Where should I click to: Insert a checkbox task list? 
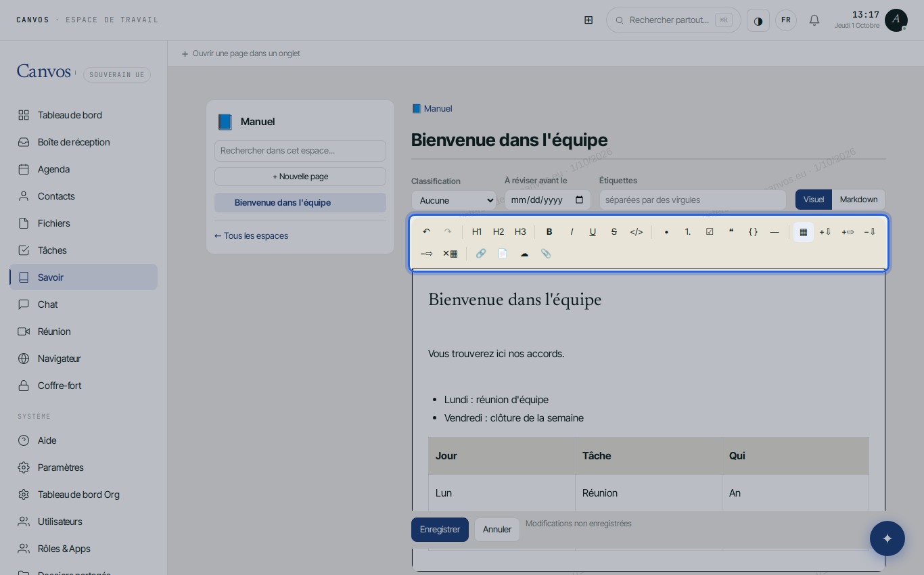(710, 232)
